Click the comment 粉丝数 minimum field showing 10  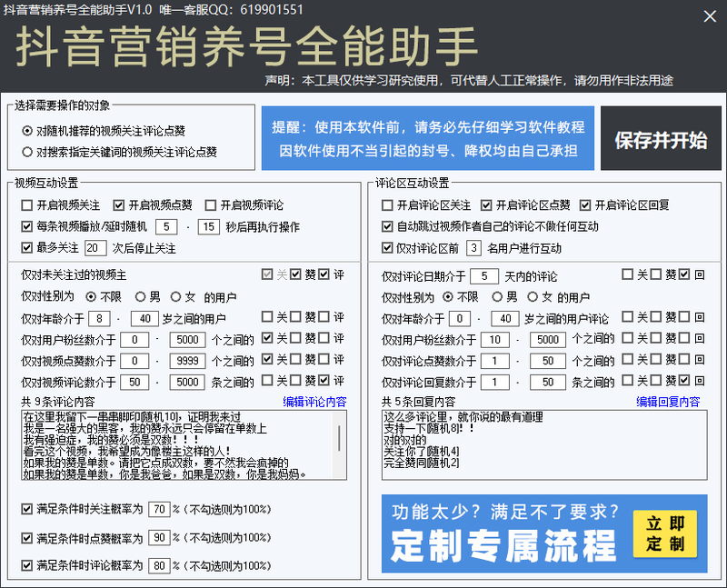[x=494, y=340]
